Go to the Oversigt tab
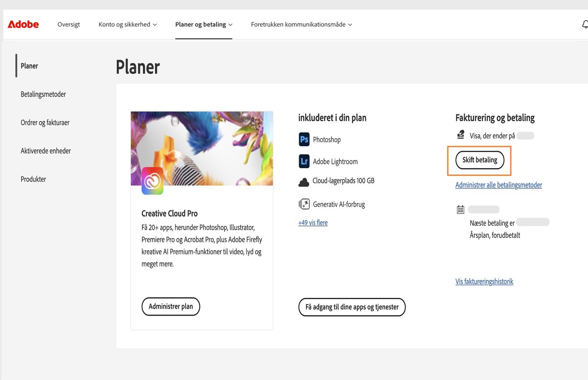Image resolution: width=588 pixels, height=380 pixels. click(x=68, y=24)
